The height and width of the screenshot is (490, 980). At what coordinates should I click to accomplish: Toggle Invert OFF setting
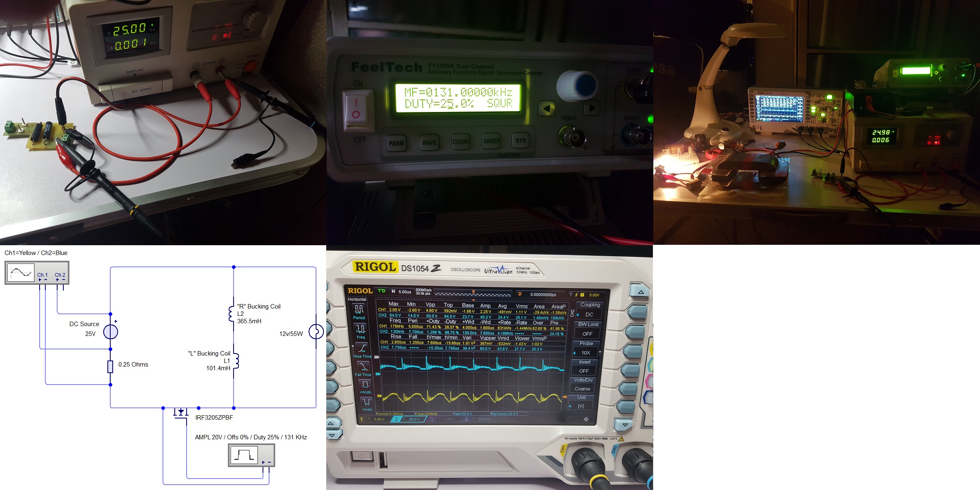(585, 367)
